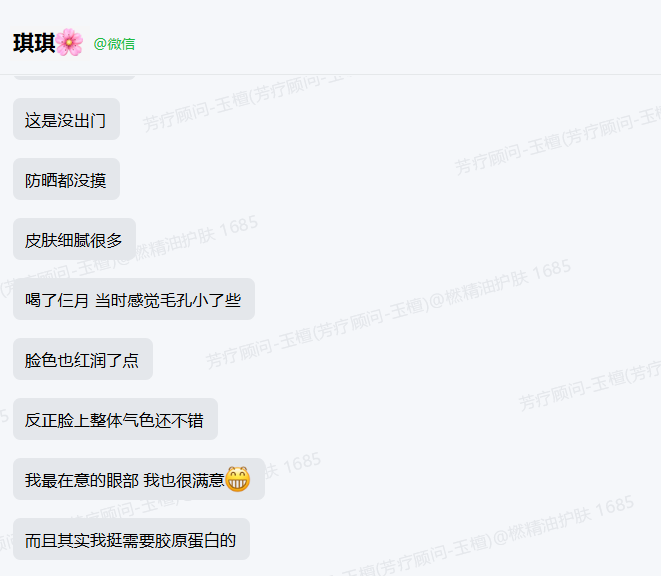Click the message 脸色也红润了点
The image size is (661, 576).
click(83, 359)
